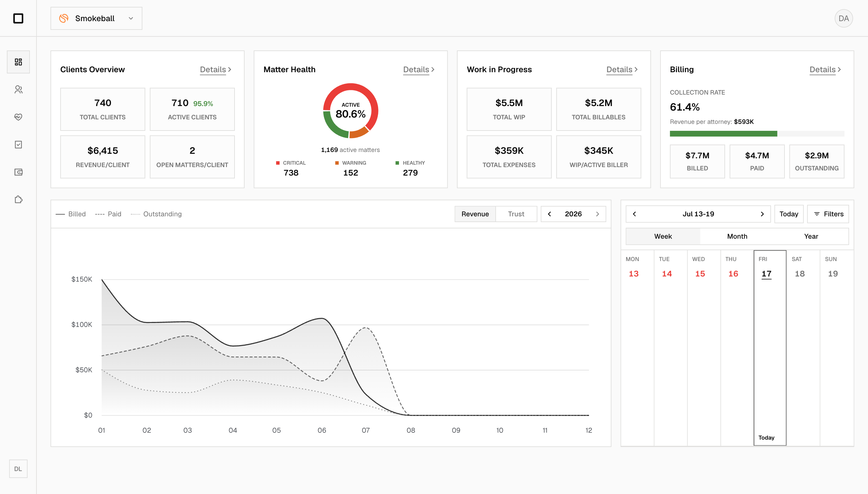868x494 pixels.
Task: Click the 2026 year label
Action: (573, 214)
